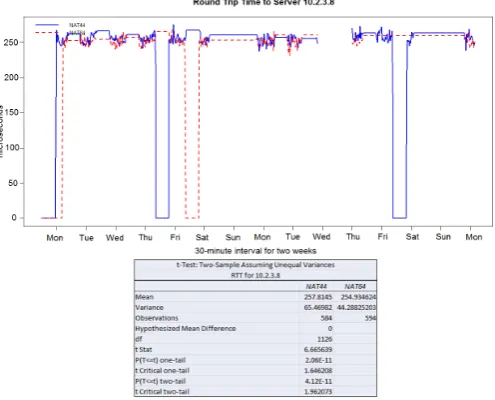Select the 'RTT for 10.2.3.8' table subtitle
This screenshot has width=495, height=400.
click(x=255, y=275)
